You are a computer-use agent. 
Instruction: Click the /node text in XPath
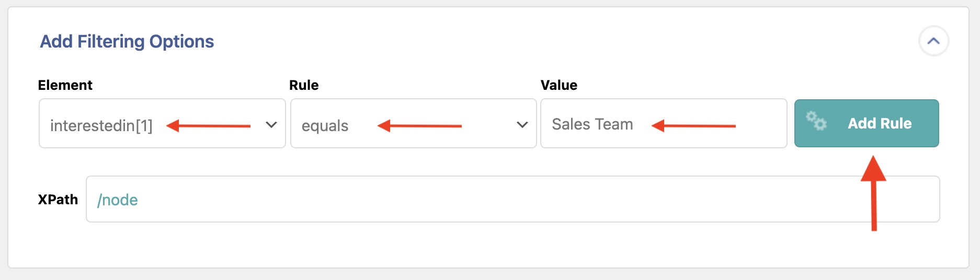[118, 200]
